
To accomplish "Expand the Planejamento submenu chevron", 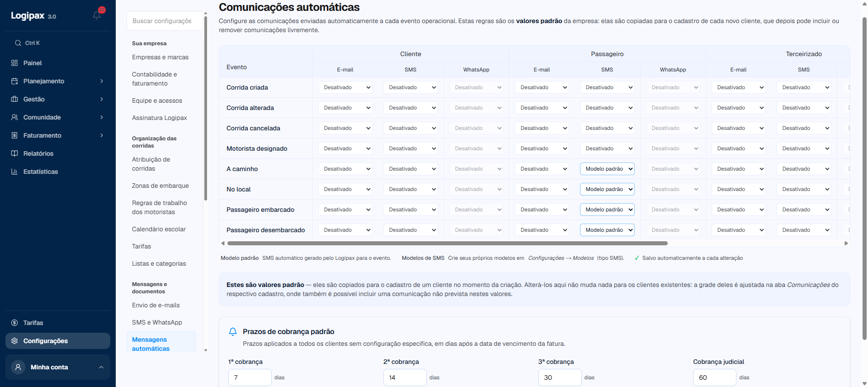I will point(102,81).
